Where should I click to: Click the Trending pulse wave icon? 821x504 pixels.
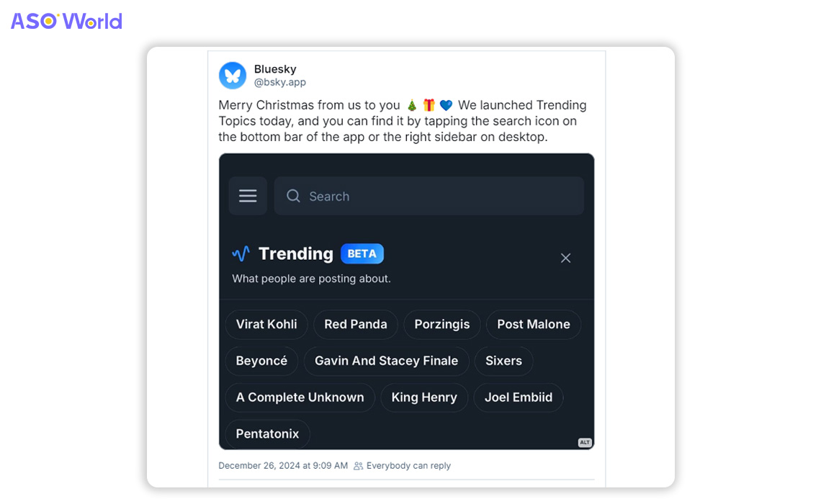(x=241, y=254)
